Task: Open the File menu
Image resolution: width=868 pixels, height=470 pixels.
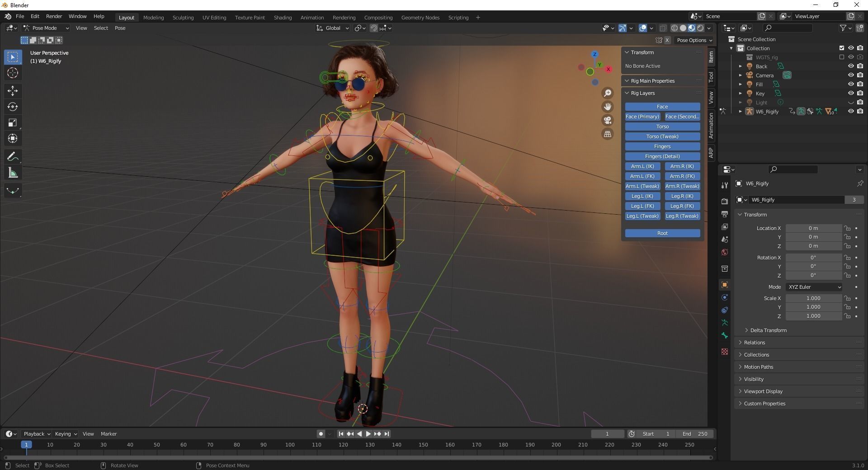Action: click(20, 16)
